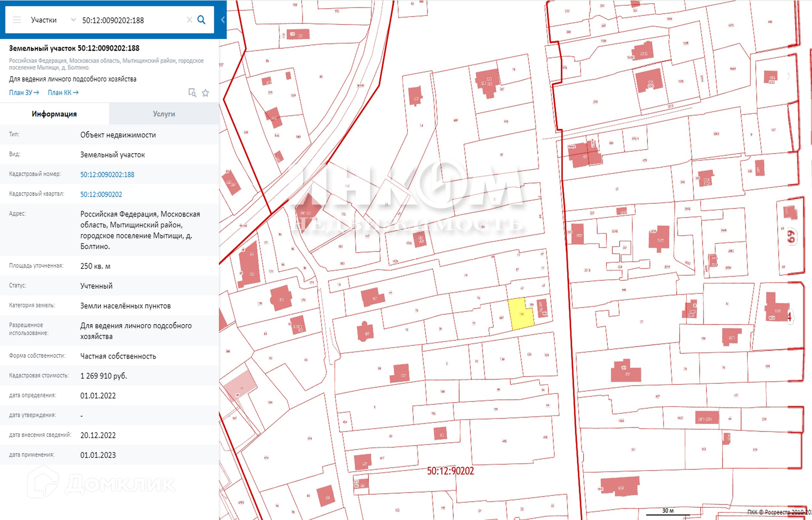Viewport: 812px width, 520px height.
Task: Select the Информация tab
Action: coord(54,114)
